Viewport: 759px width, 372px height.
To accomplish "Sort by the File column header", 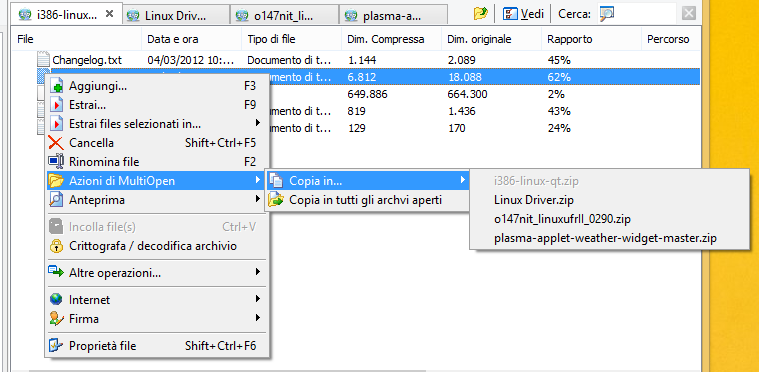I will (76, 39).
